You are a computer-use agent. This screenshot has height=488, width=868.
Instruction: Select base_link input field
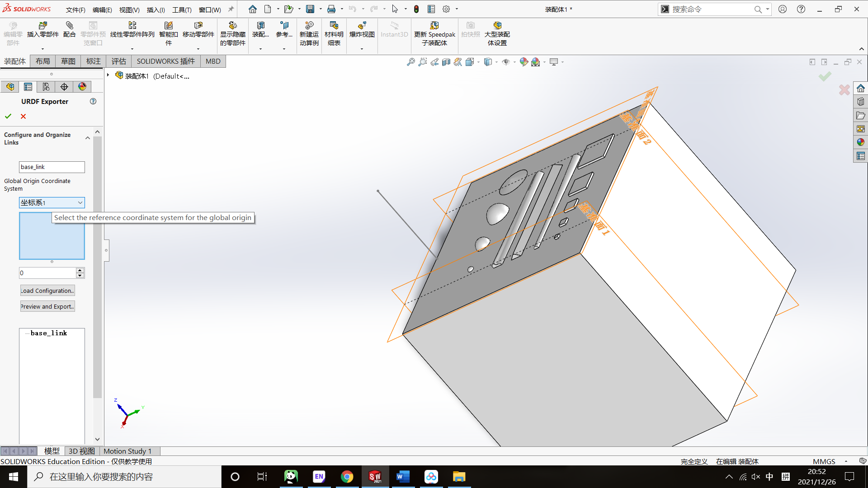pyautogui.click(x=51, y=167)
